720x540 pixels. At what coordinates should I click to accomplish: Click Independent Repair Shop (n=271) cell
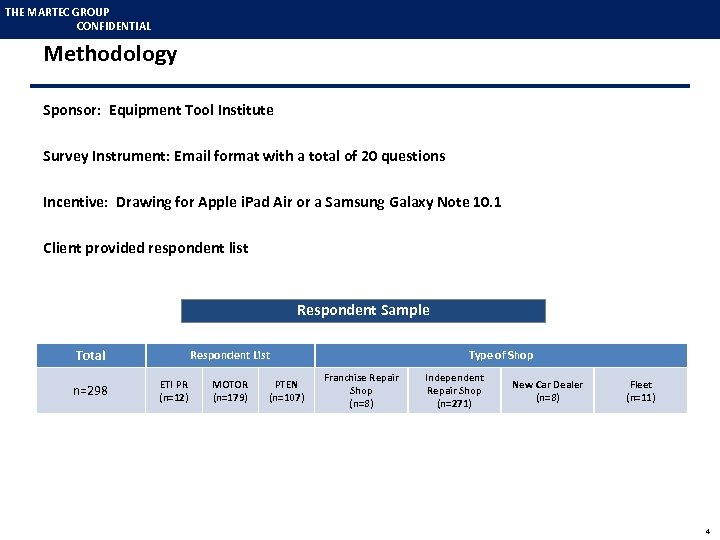pyautogui.click(x=455, y=391)
